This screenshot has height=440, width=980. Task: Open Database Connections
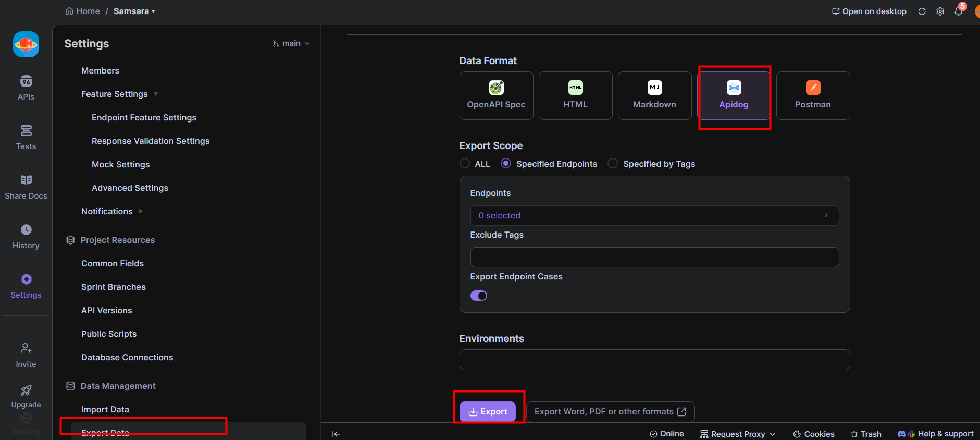pyautogui.click(x=127, y=357)
